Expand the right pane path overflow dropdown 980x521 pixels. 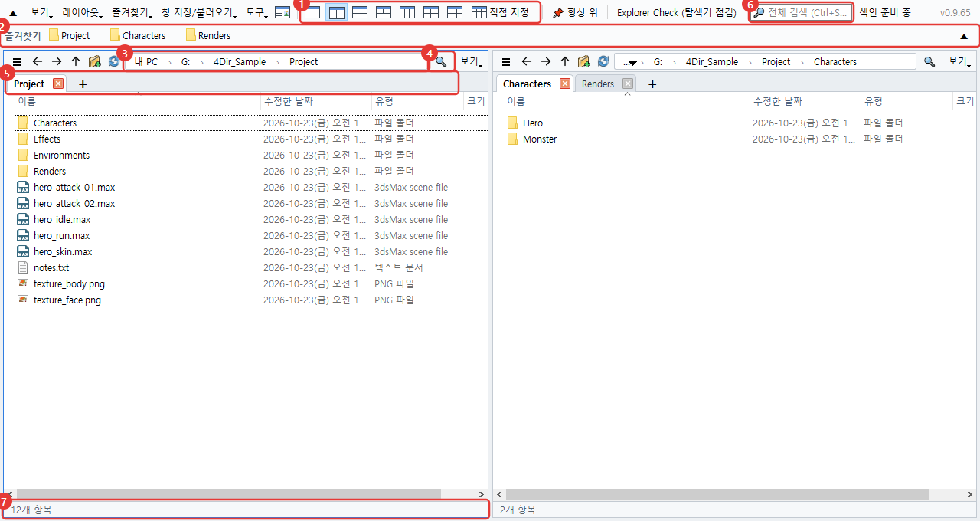(629, 62)
